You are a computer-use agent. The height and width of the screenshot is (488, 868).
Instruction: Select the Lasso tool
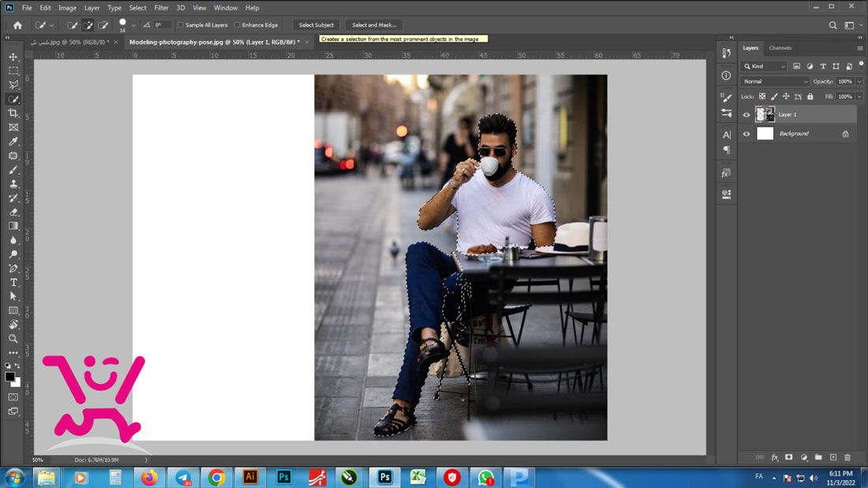[13, 84]
